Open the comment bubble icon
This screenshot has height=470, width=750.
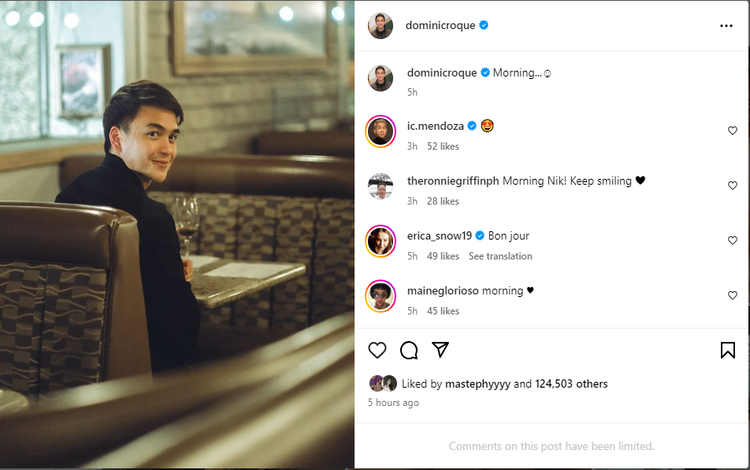tap(409, 350)
